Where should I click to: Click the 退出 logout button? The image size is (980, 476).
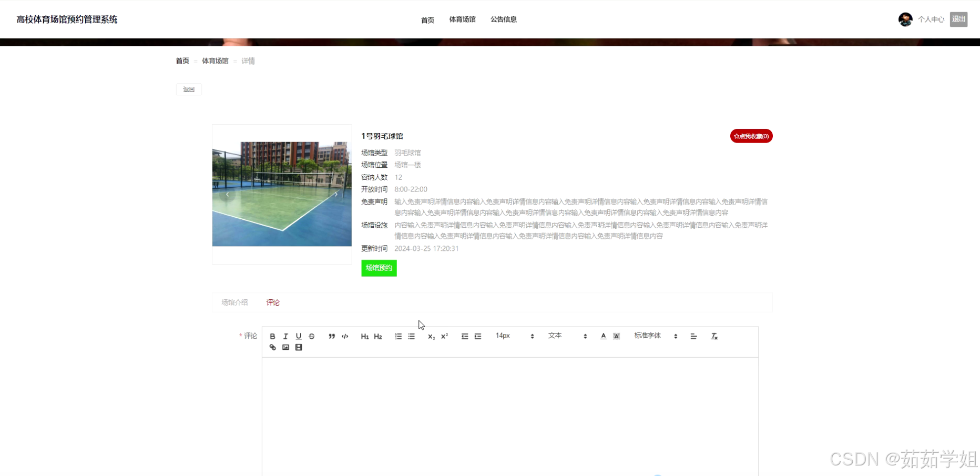(958, 19)
